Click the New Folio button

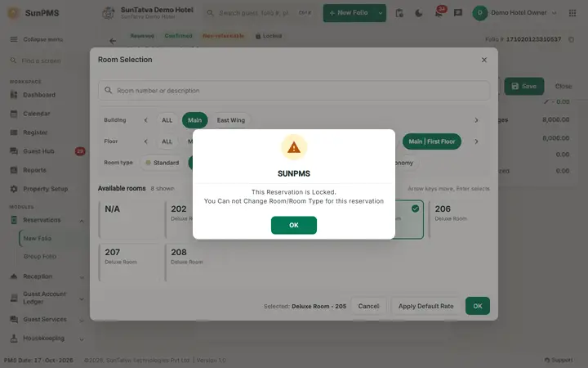click(x=349, y=13)
